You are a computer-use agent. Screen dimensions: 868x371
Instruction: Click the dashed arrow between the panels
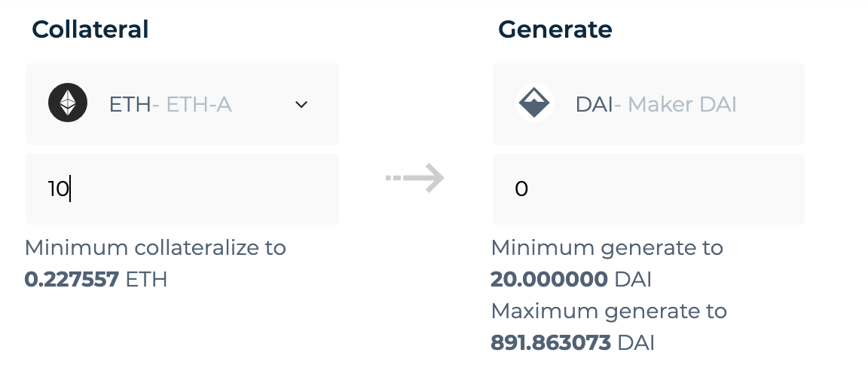click(x=415, y=178)
